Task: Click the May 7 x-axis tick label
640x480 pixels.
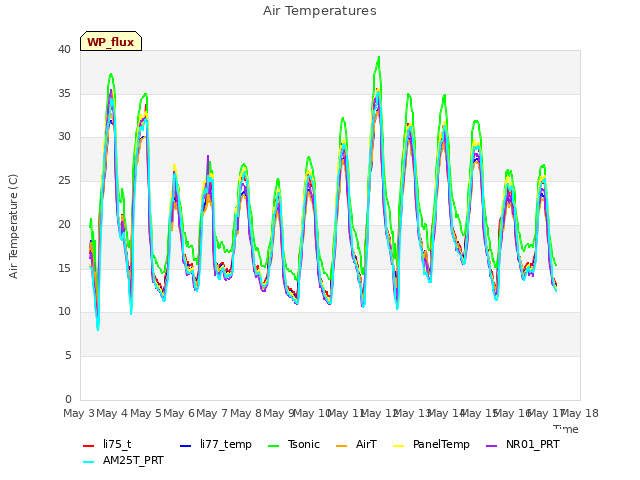Action: click(212, 413)
